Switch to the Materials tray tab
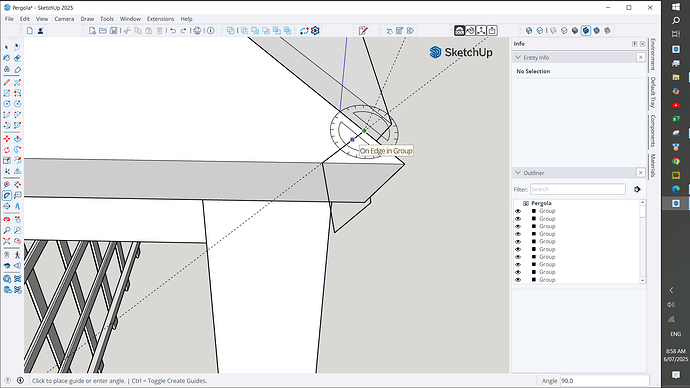Viewport: 690px width, 388px height. pos(653,165)
